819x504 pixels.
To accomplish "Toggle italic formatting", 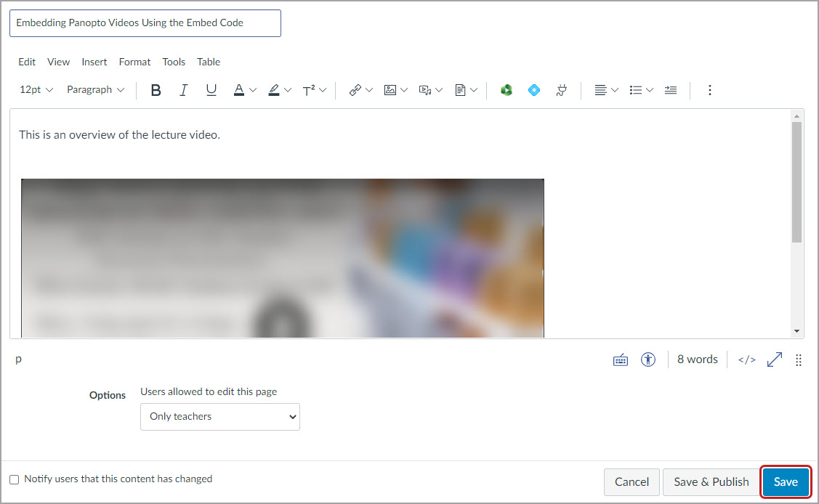I will coord(183,90).
